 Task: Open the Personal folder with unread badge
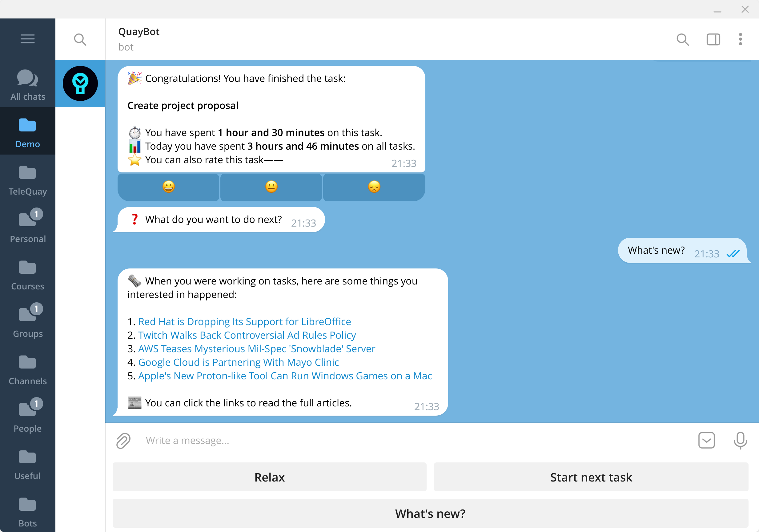pyautogui.click(x=27, y=227)
